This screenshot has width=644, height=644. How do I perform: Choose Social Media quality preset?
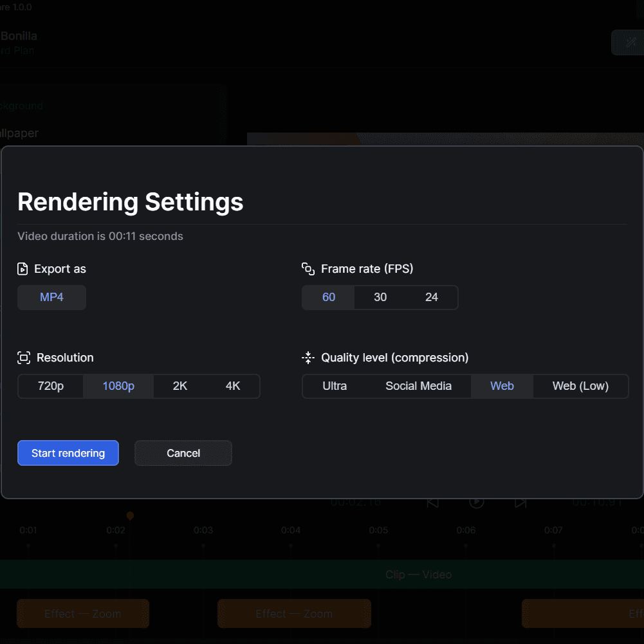pyautogui.click(x=418, y=386)
